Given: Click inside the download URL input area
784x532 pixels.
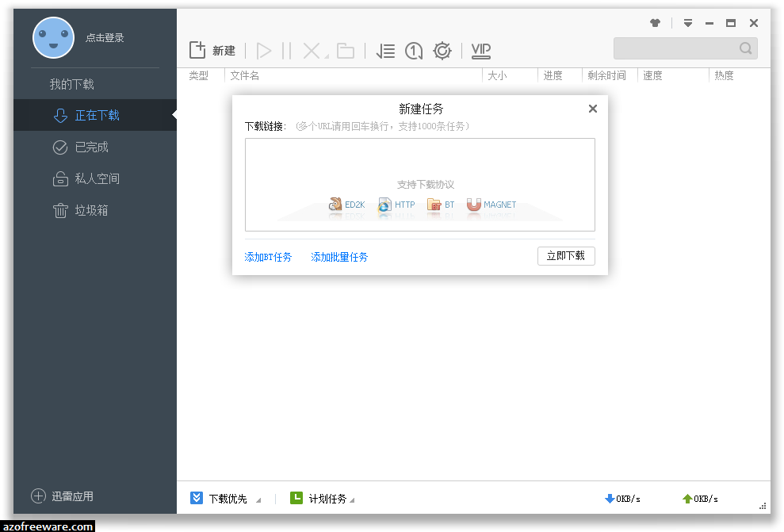Looking at the screenshot, I should point(420,159).
